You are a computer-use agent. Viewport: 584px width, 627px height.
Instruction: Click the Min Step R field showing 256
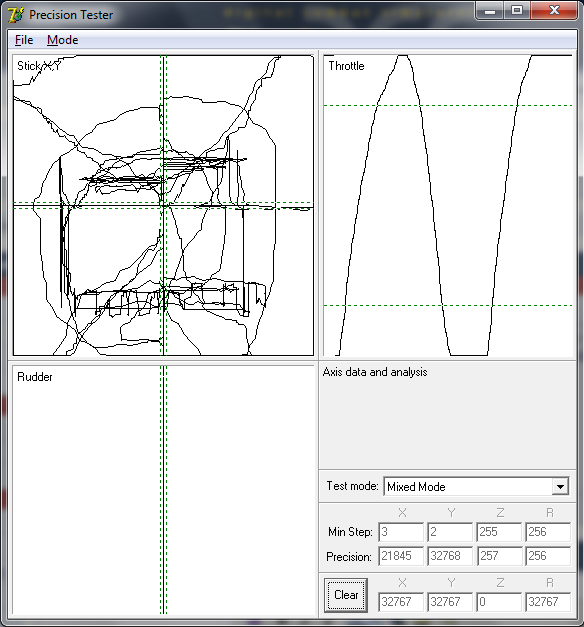coord(548,532)
